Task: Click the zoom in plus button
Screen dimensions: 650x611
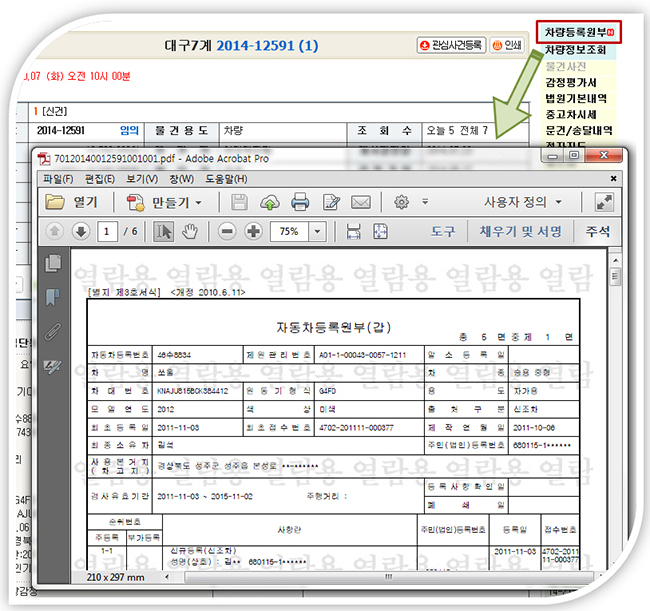Action: (253, 231)
